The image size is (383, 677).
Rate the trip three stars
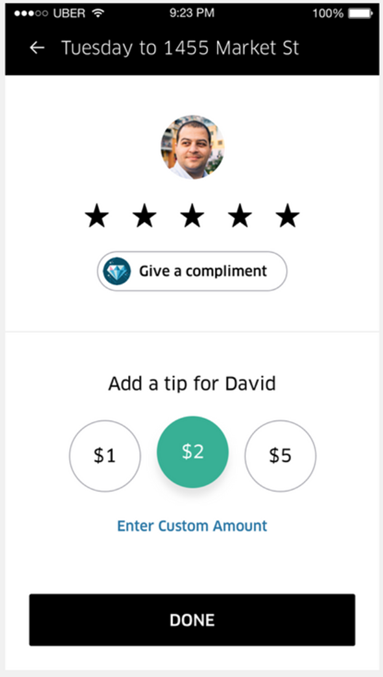192,216
